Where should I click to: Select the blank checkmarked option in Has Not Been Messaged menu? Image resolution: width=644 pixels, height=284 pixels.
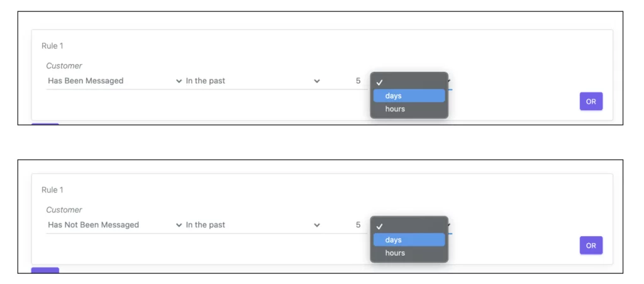click(x=409, y=227)
